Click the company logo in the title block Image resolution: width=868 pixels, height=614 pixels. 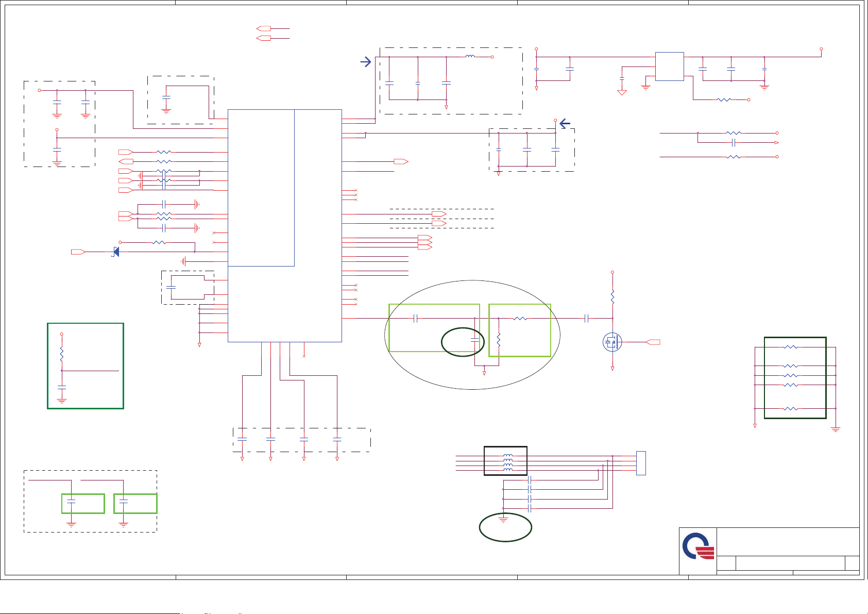tap(699, 546)
